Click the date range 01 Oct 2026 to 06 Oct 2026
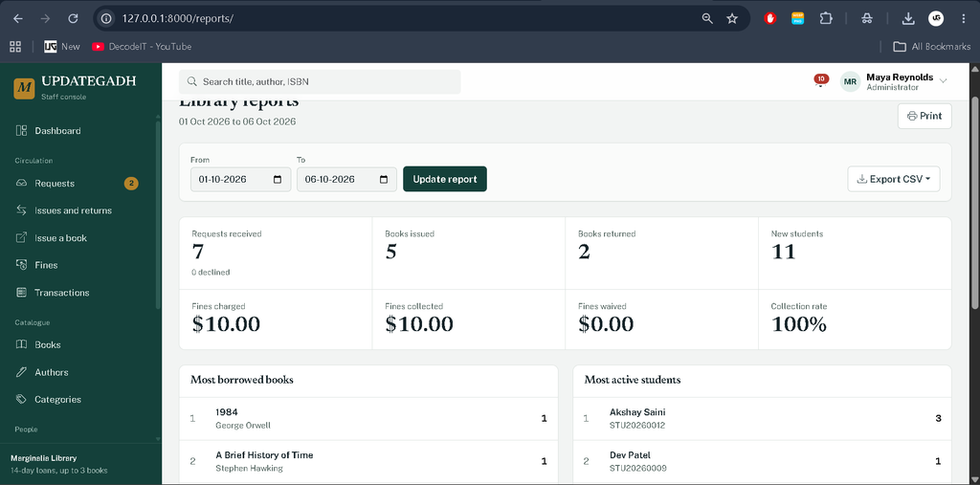 [237, 121]
